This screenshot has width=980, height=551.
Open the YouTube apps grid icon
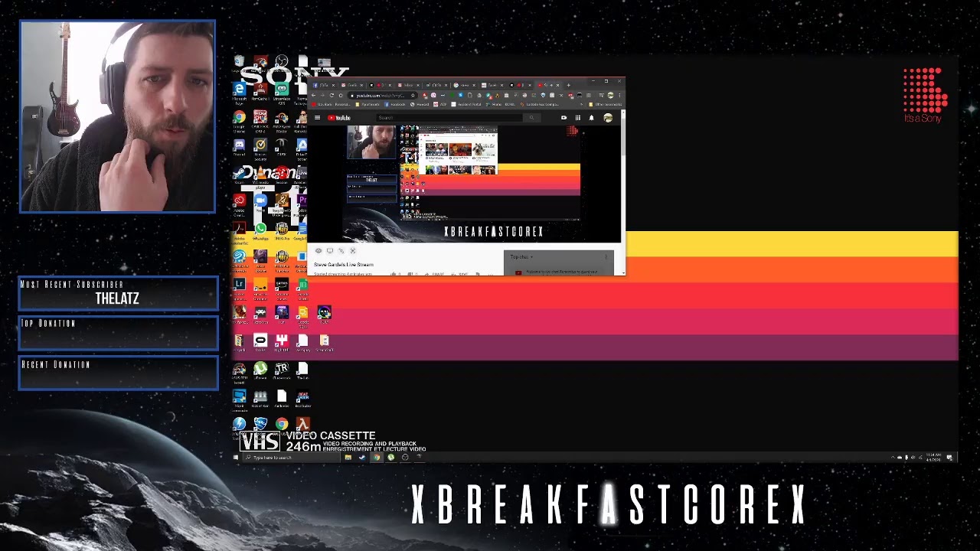tap(577, 118)
